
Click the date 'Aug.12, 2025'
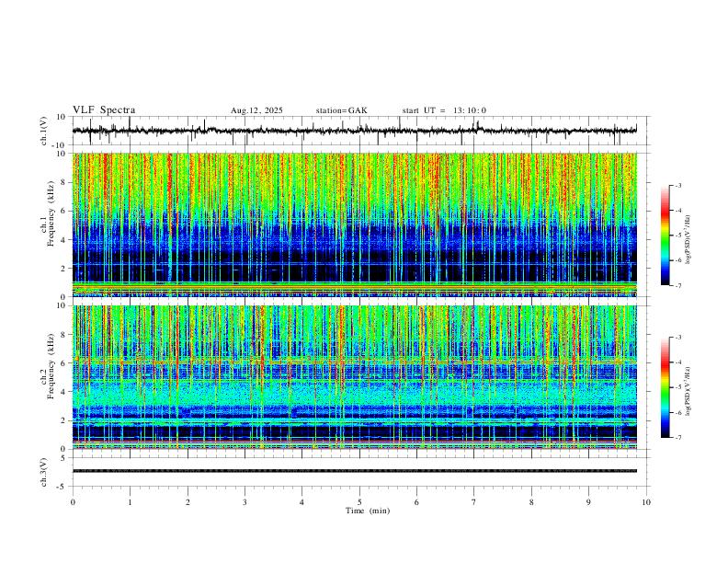(x=256, y=110)
